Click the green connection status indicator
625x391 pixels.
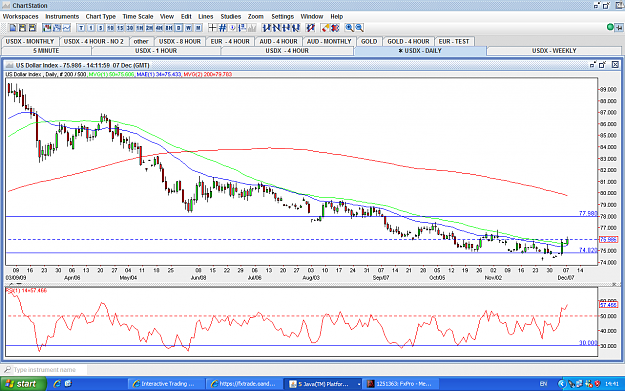tap(610, 28)
